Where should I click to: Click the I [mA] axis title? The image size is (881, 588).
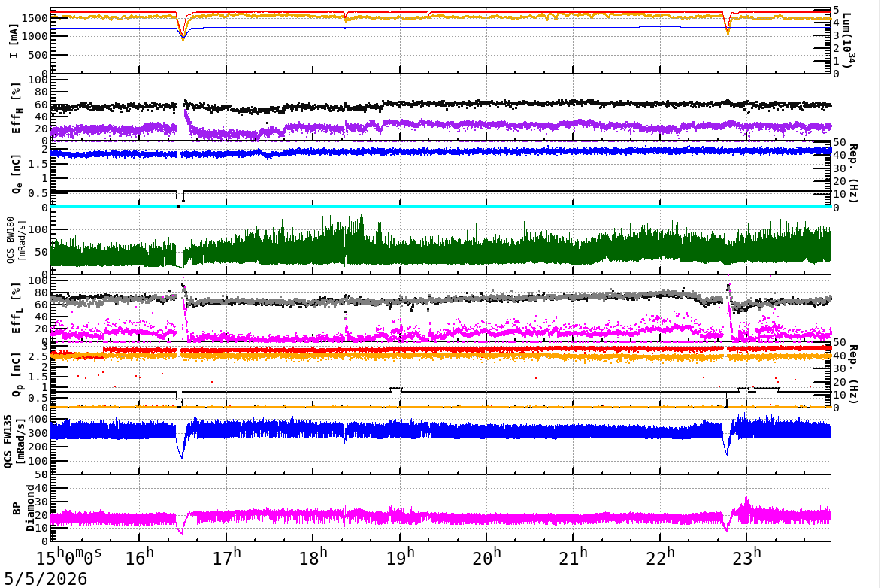coord(14,41)
